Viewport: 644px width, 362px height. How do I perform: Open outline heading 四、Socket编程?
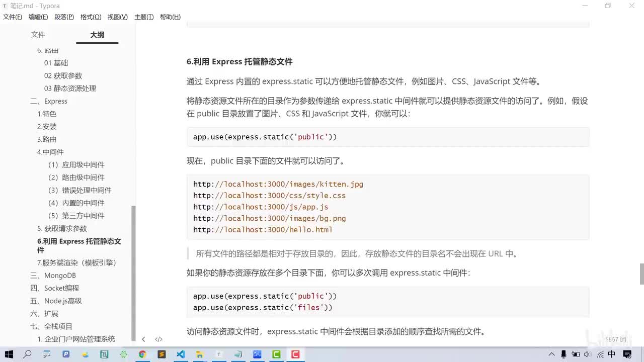point(54,288)
